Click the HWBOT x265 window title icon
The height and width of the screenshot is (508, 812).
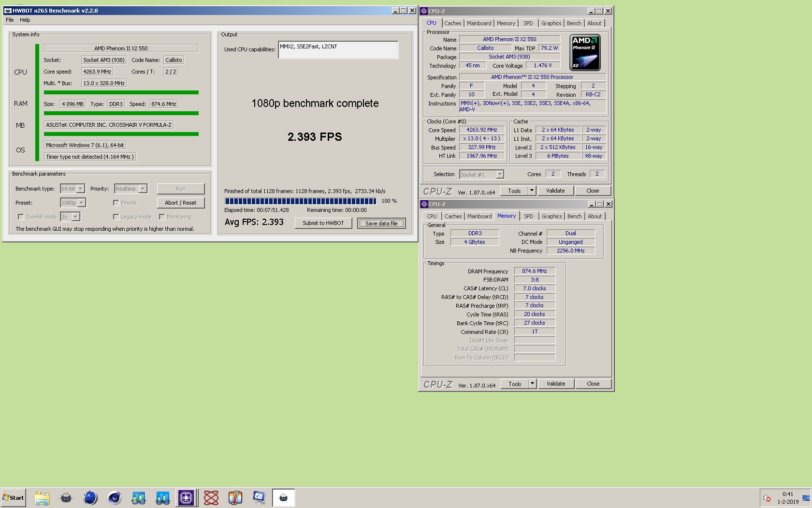(x=8, y=11)
